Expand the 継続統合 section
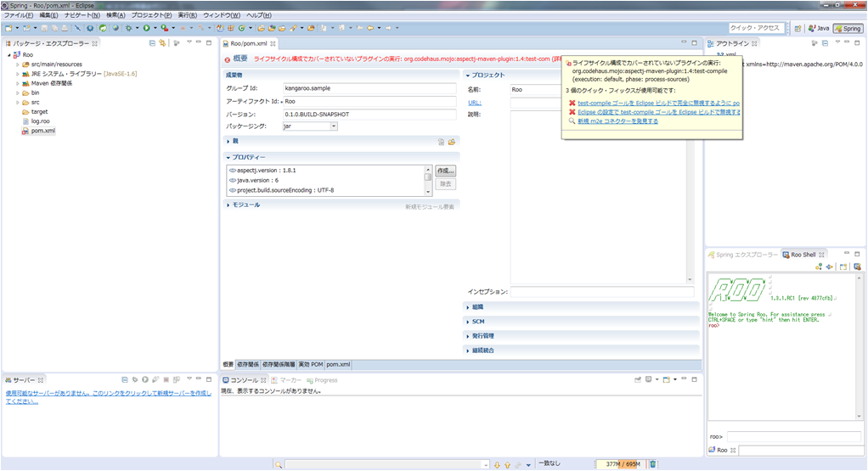This screenshot has width=868, height=471. 468,350
